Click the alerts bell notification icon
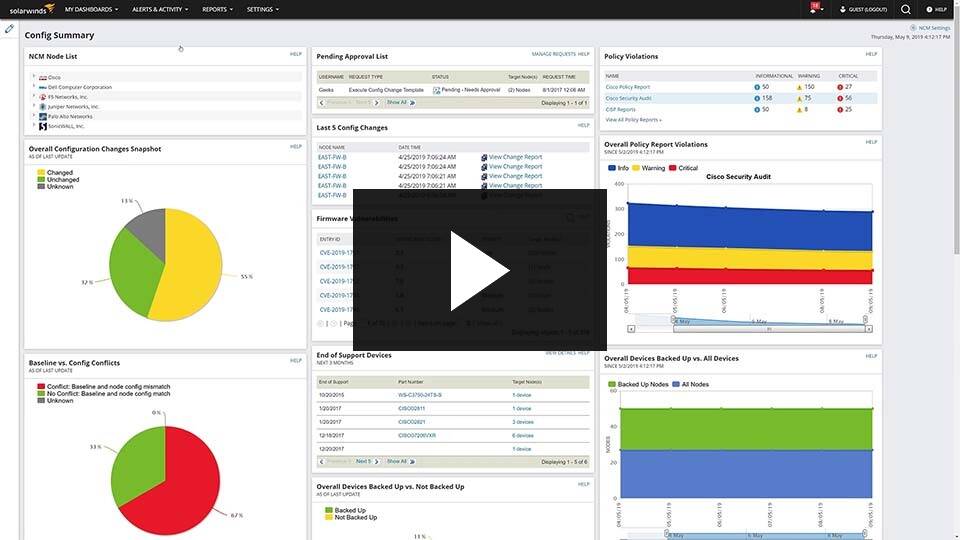The image size is (960, 540). tap(814, 9)
